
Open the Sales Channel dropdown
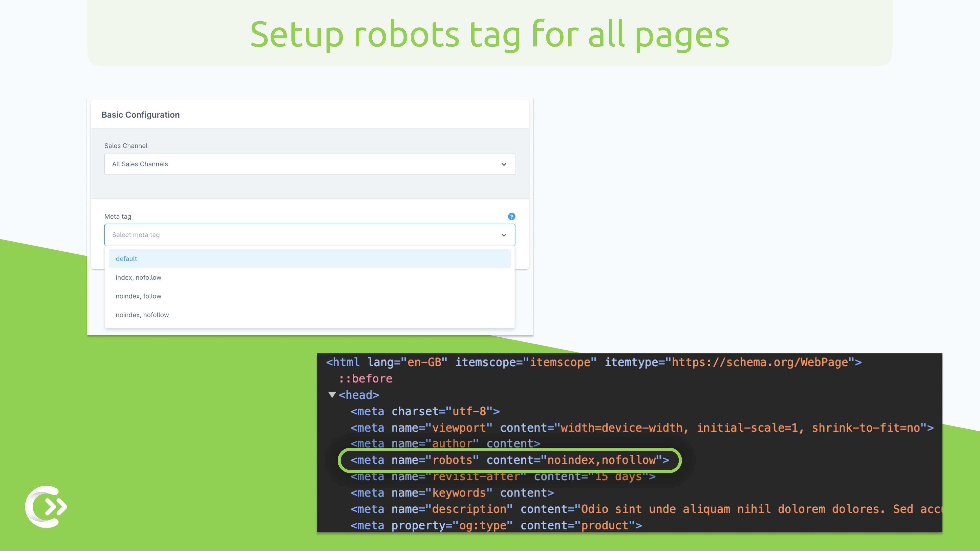tap(310, 164)
